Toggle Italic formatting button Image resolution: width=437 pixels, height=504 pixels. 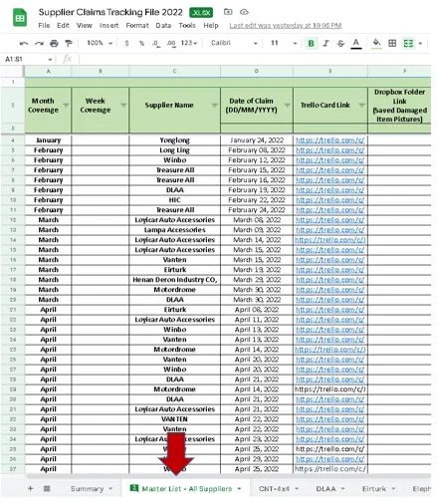[326, 43]
